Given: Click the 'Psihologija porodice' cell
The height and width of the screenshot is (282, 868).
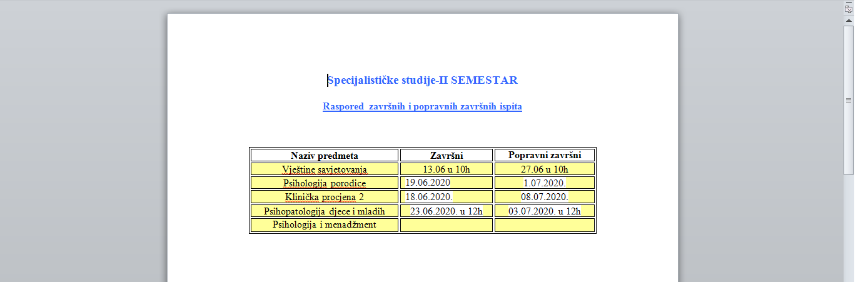Looking at the screenshot, I should click(x=325, y=183).
